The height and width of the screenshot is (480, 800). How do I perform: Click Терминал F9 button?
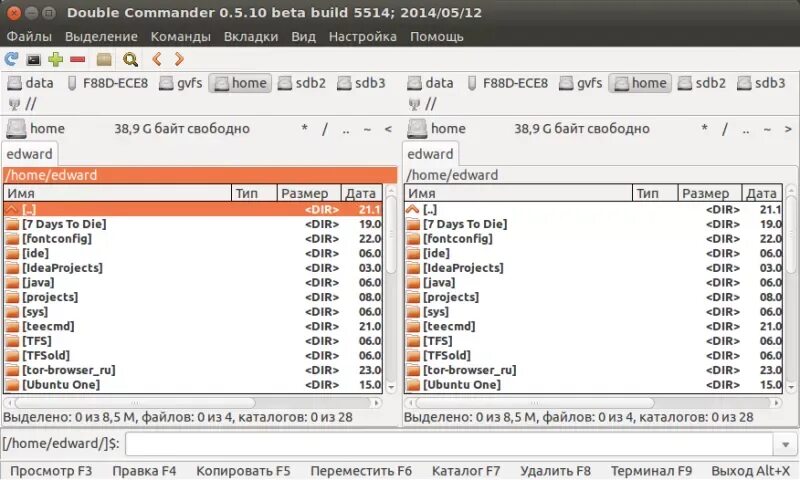(652, 471)
